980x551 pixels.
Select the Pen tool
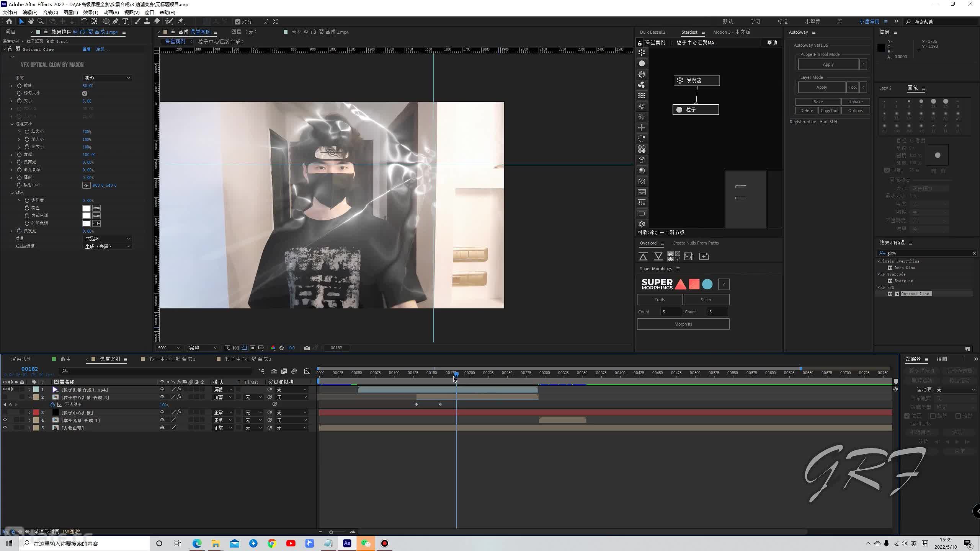point(116,21)
